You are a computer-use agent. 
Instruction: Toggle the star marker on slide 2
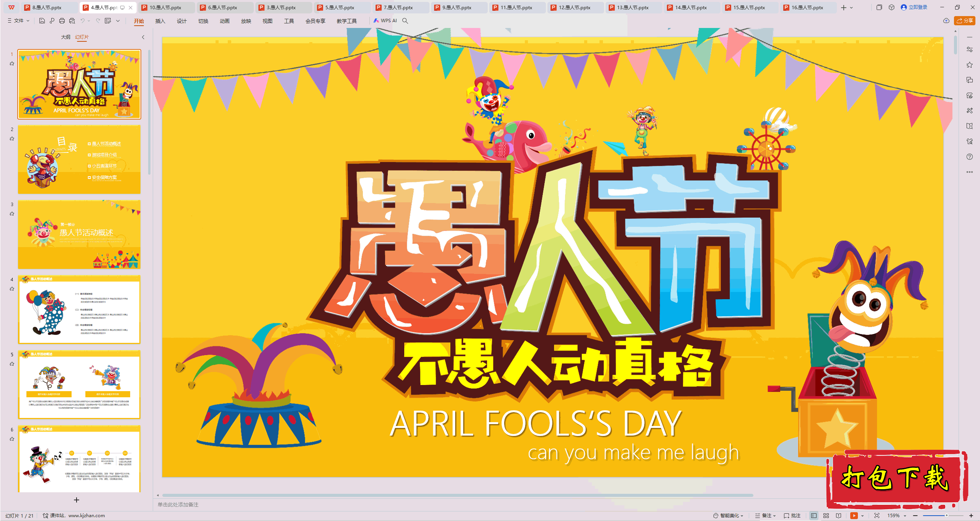[x=12, y=139]
